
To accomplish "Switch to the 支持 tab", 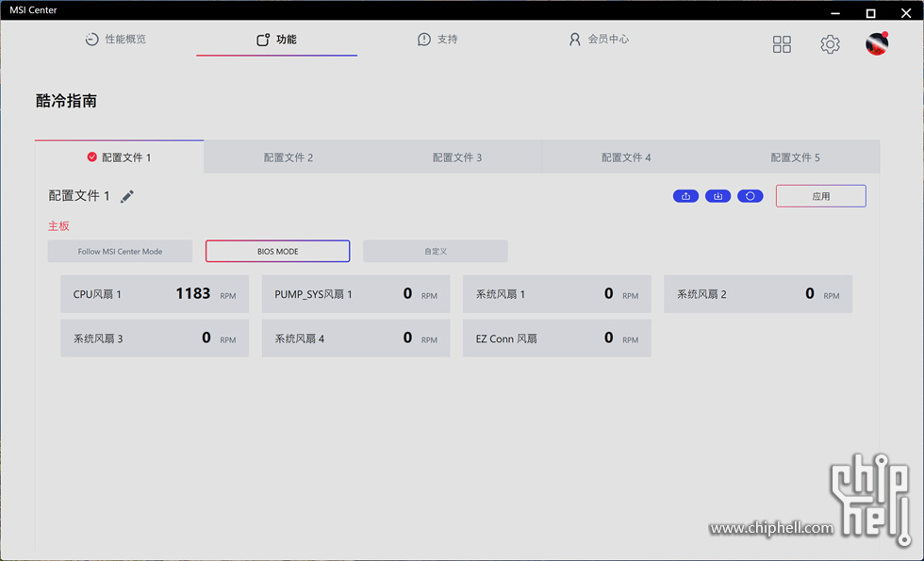I will click(x=437, y=40).
